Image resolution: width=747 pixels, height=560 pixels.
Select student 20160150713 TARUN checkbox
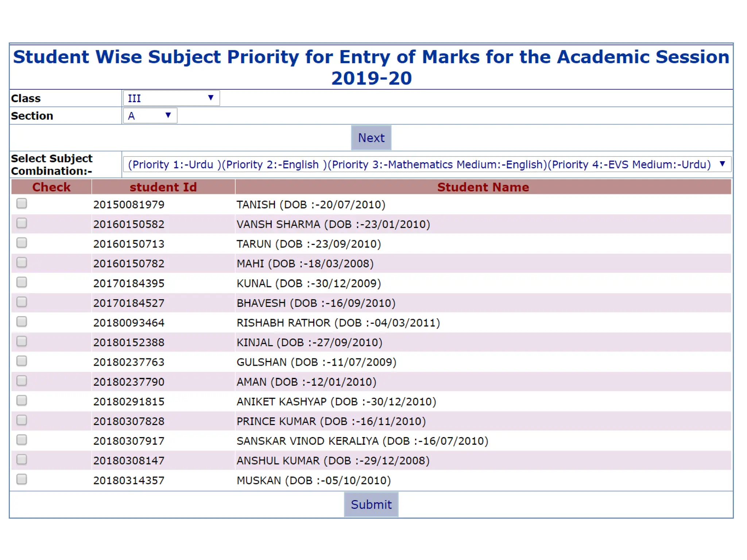pyautogui.click(x=22, y=243)
